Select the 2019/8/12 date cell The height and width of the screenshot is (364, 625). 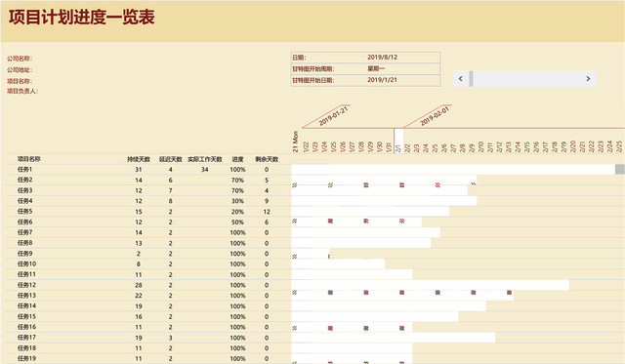click(x=382, y=57)
